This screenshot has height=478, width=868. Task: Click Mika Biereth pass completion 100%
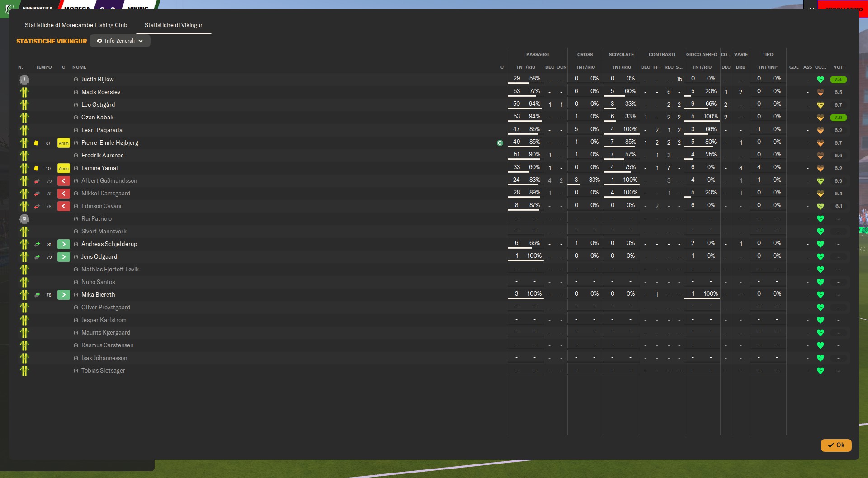click(x=534, y=294)
